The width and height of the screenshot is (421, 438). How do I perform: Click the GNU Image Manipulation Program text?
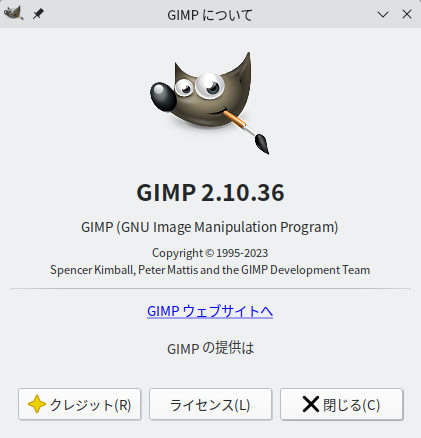tap(210, 227)
